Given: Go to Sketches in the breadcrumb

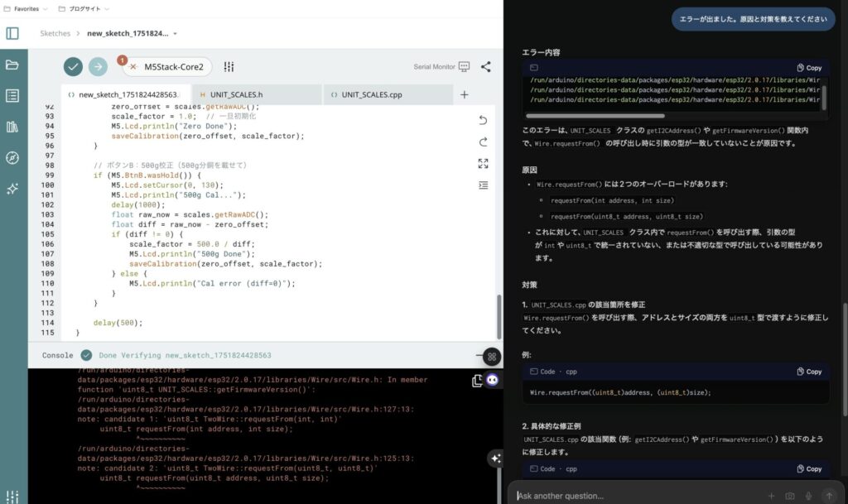Looking at the screenshot, I should click(x=55, y=33).
